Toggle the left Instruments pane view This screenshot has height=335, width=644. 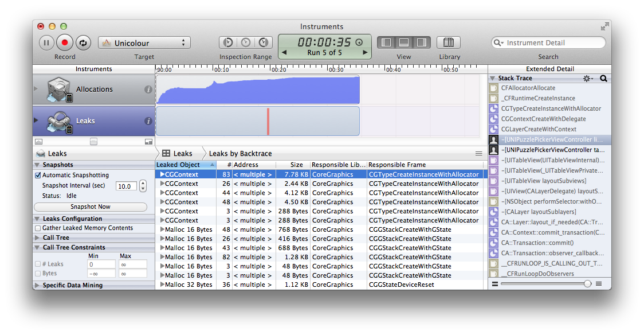click(x=386, y=42)
